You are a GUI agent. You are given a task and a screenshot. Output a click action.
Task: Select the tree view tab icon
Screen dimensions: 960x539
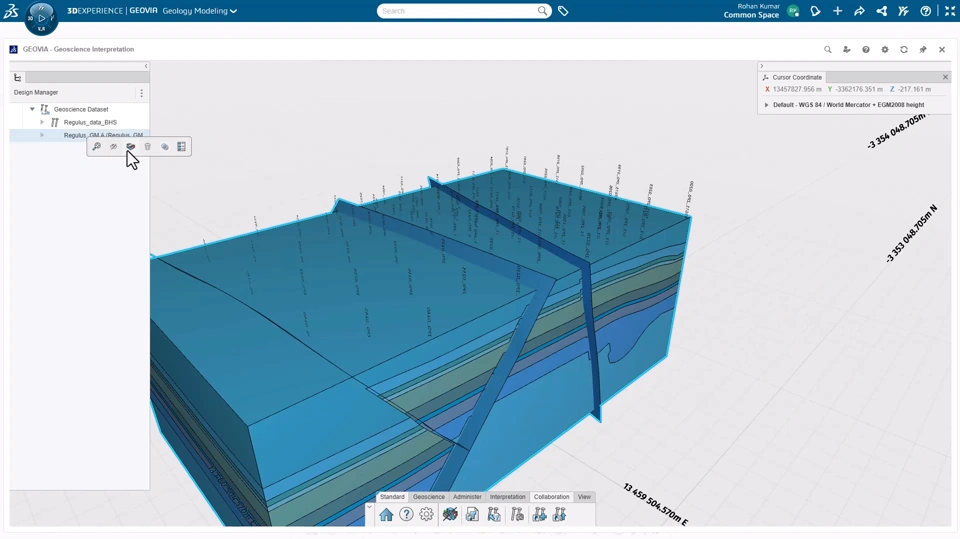pos(18,78)
